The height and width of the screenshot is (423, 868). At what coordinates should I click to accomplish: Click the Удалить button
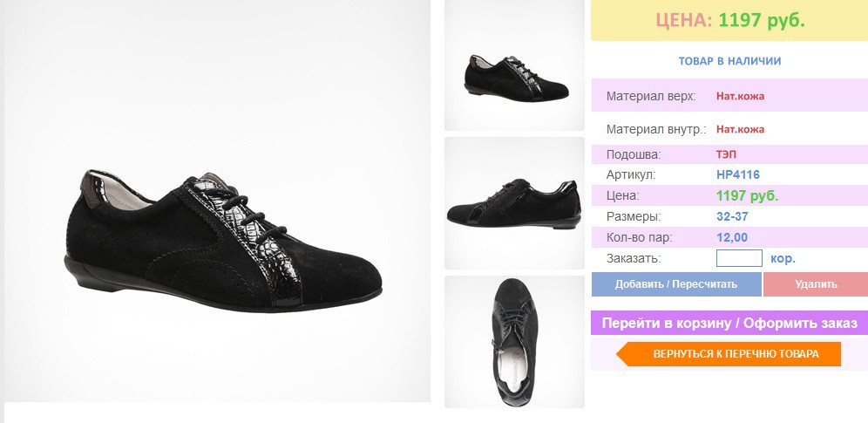pos(816,284)
